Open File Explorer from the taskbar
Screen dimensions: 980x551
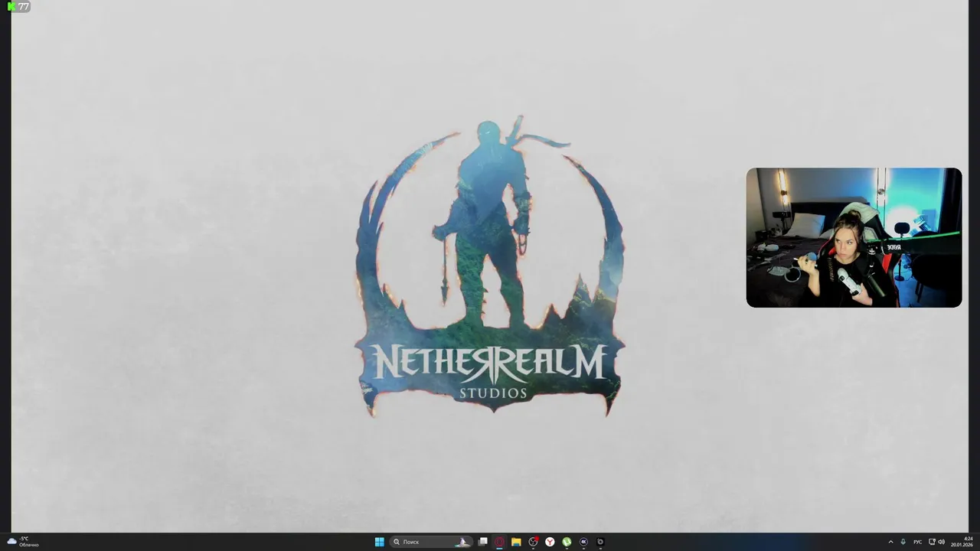click(x=517, y=542)
